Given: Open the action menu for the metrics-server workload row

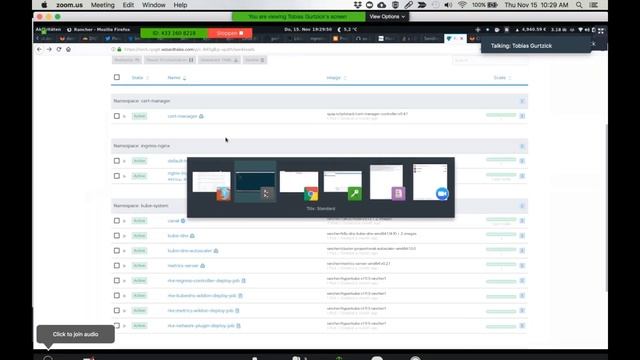Looking at the screenshot, I should click(522, 266).
